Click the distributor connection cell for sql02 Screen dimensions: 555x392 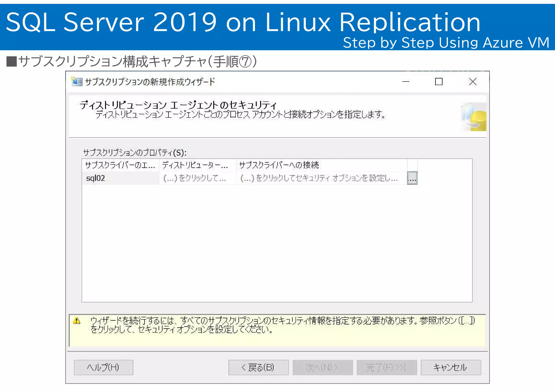[x=198, y=178]
